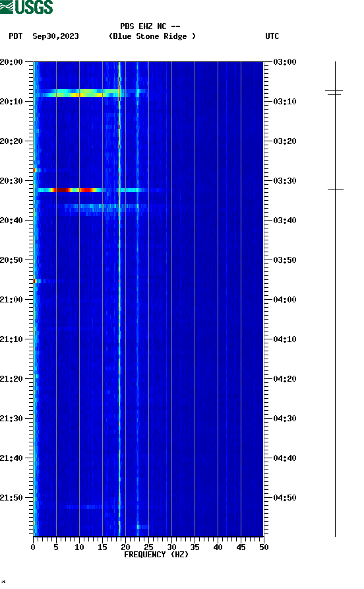
Task: Click the 21:20 PDT time label
Action: coord(12,378)
